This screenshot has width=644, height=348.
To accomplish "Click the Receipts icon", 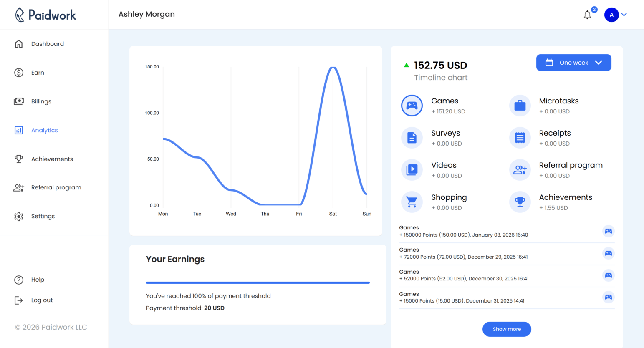I will (520, 138).
